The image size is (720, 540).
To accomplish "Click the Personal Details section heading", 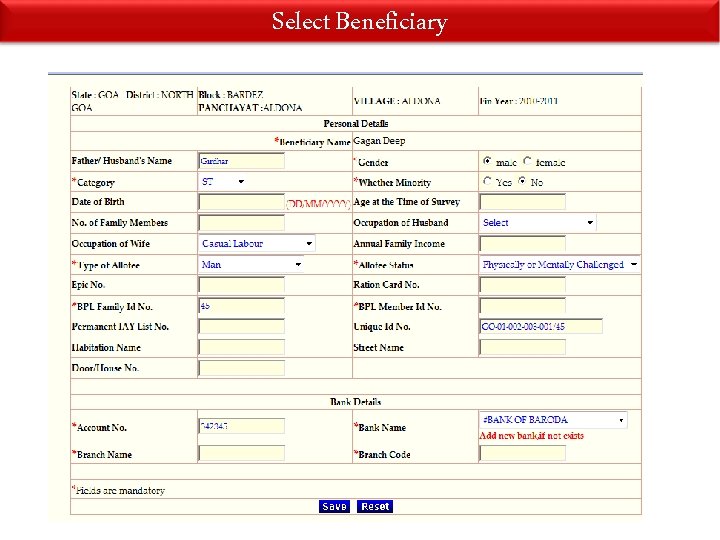I will coord(356,124).
